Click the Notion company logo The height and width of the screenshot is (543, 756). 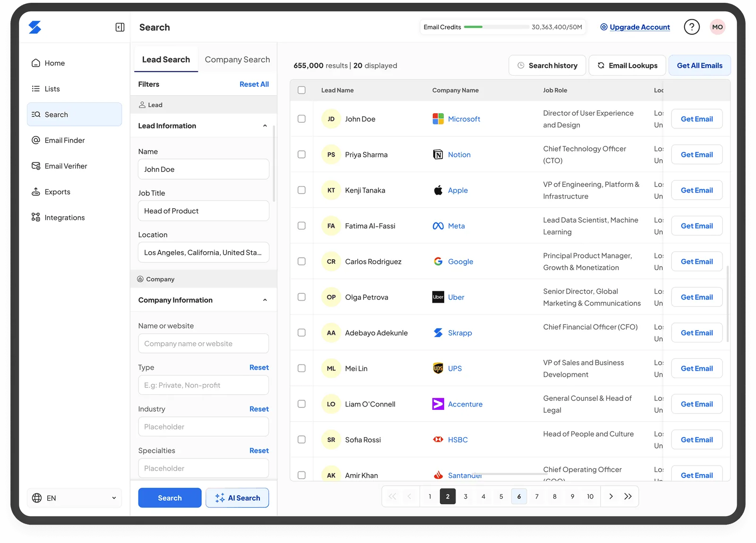tap(438, 154)
